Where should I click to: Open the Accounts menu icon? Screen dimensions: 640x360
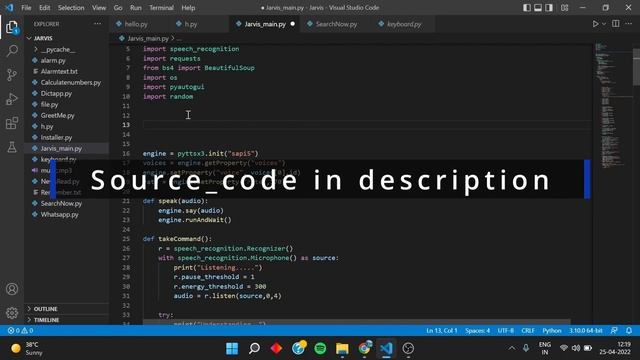[x=12, y=289]
